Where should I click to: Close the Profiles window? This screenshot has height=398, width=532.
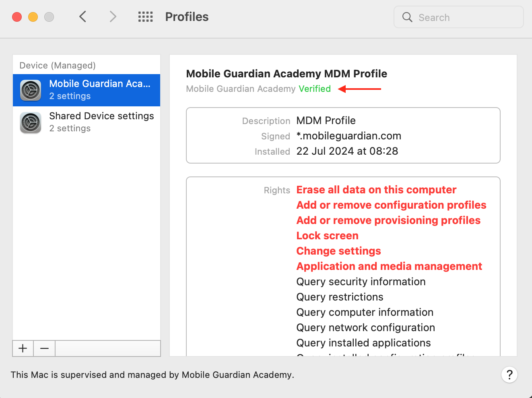point(17,17)
